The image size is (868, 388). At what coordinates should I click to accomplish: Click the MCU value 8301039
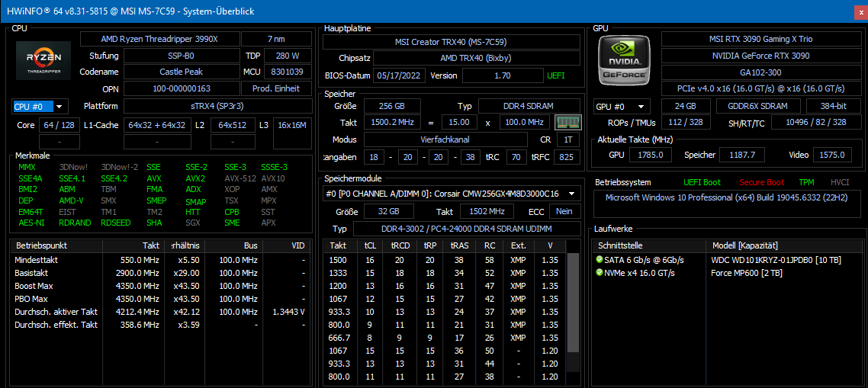(x=287, y=72)
